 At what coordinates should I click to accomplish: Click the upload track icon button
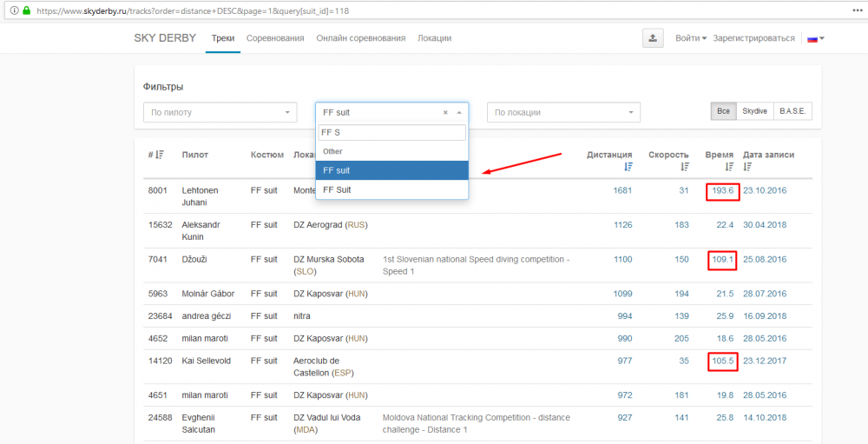pyautogui.click(x=653, y=38)
